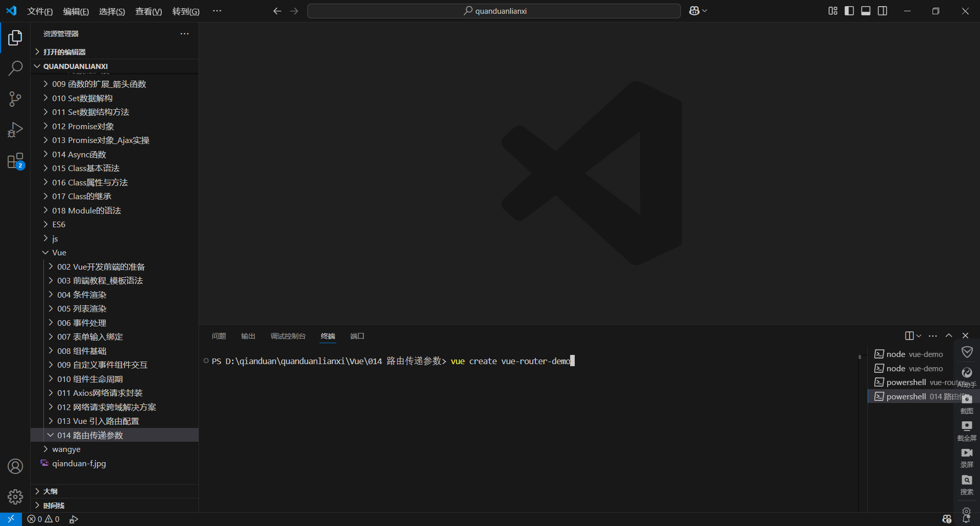The height and width of the screenshot is (526, 980).
Task: Collapse folder 014 路由传递参数
Action: pyautogui.click(x=115, y=435)
